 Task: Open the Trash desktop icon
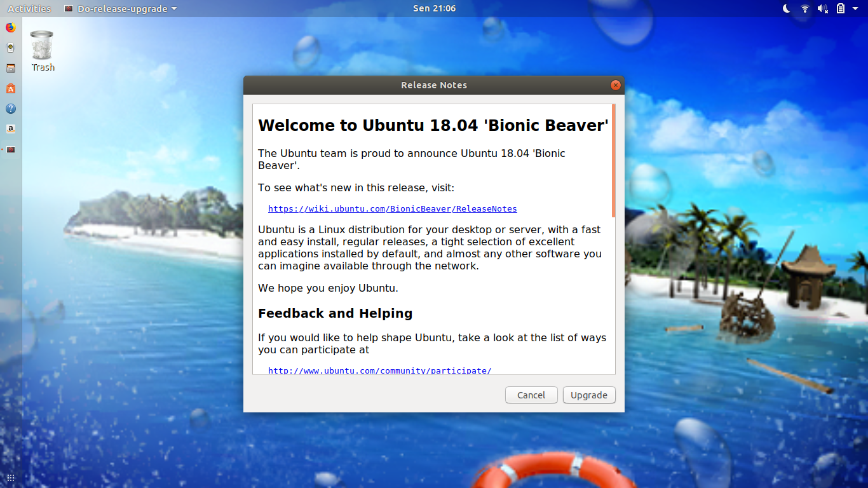[43, 51]
